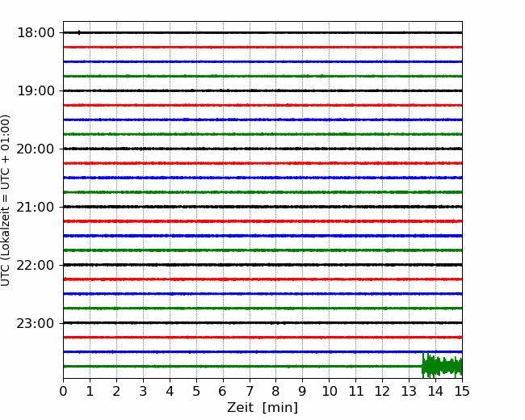Screen dimensions: 525x420
Task: Click the black trace at the 21:00 label
Action: [x=262, y=207]
